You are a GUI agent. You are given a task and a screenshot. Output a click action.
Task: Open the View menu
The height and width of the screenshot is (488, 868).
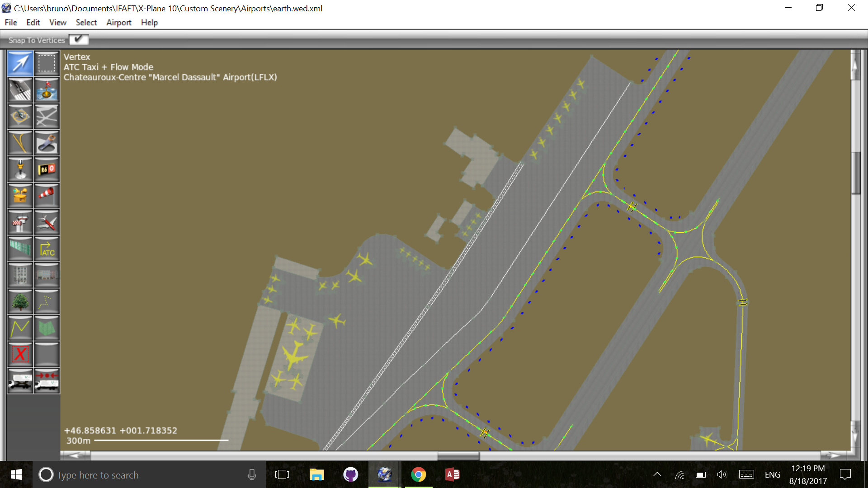click(x=57, y=23)
